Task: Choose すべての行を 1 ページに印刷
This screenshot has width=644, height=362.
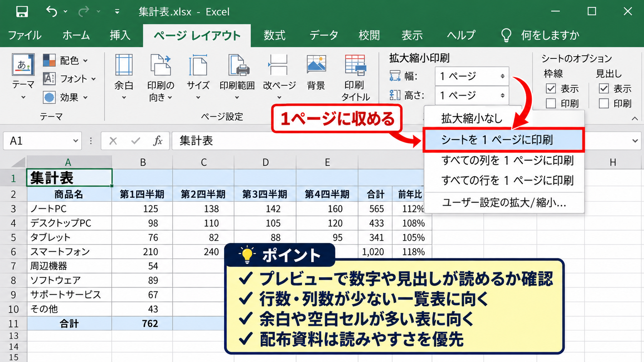Action: tap(504, 180)
